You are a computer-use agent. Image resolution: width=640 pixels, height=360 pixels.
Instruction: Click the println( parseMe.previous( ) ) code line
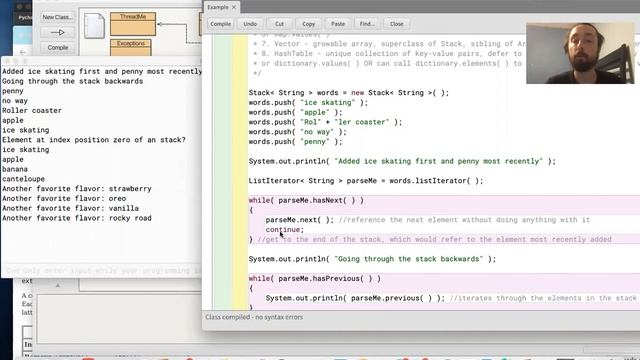pos(355,298)
